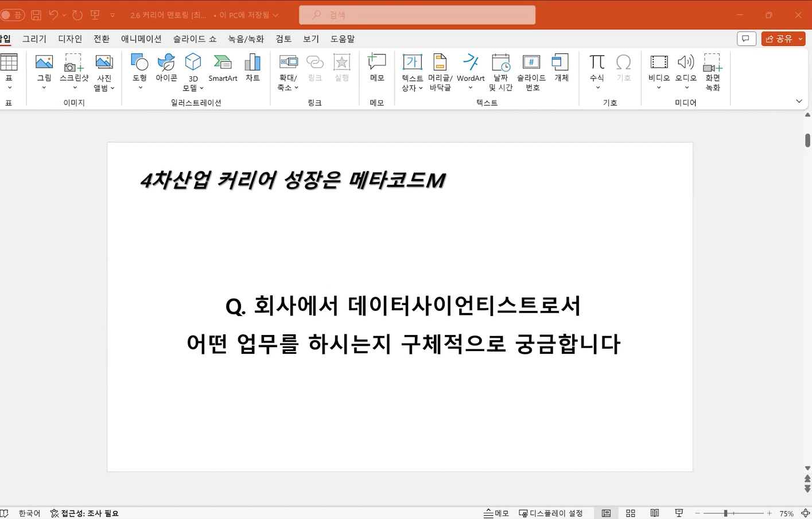Open 디스플레이 설정 display settings
The width and height of the screenshot is (812, 519).
coord(551,513)
